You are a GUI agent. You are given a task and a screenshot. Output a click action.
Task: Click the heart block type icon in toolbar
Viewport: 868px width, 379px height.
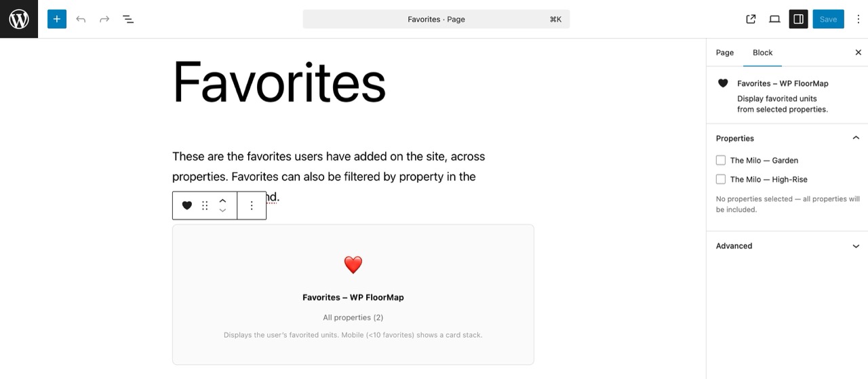187,205
